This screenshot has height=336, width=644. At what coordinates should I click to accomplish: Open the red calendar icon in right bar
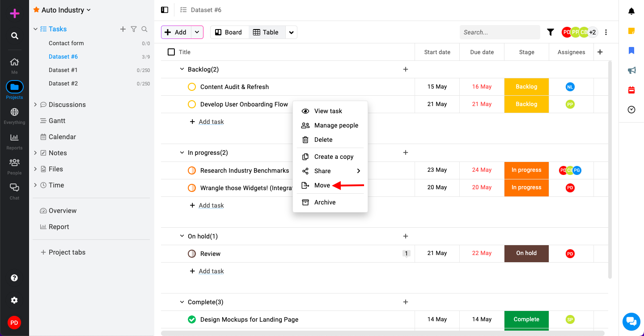pos(631,90)
